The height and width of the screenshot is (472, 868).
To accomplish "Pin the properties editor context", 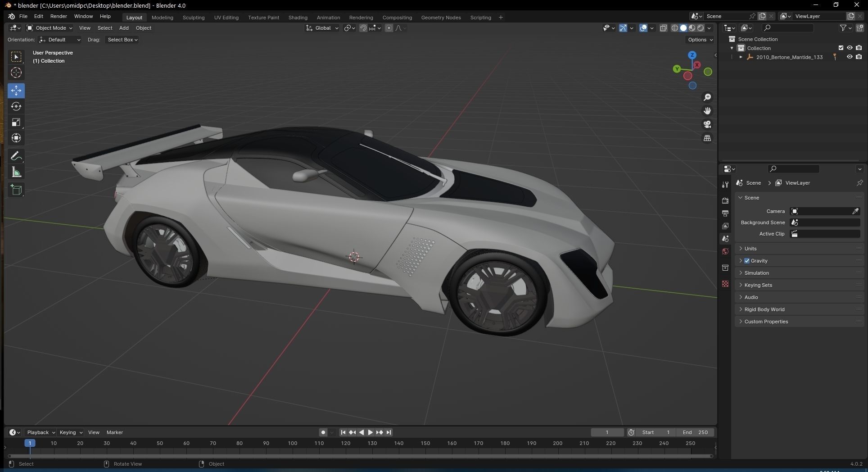I will coord(859,183).
